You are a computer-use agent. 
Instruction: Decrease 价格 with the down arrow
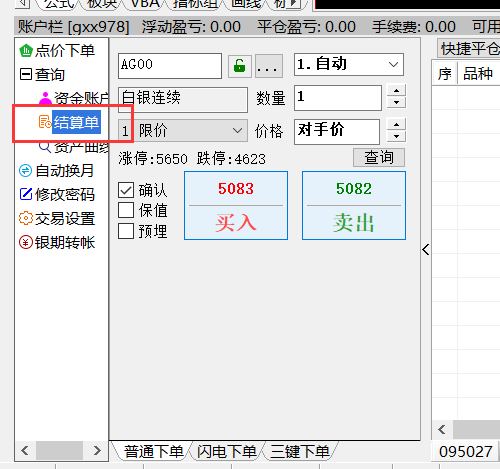coord(396,136)
